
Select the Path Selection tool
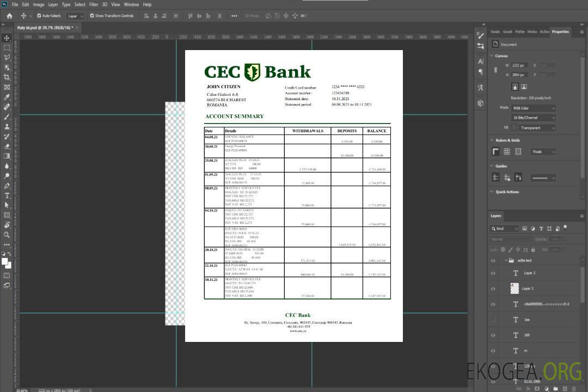(x=7, y=205)
